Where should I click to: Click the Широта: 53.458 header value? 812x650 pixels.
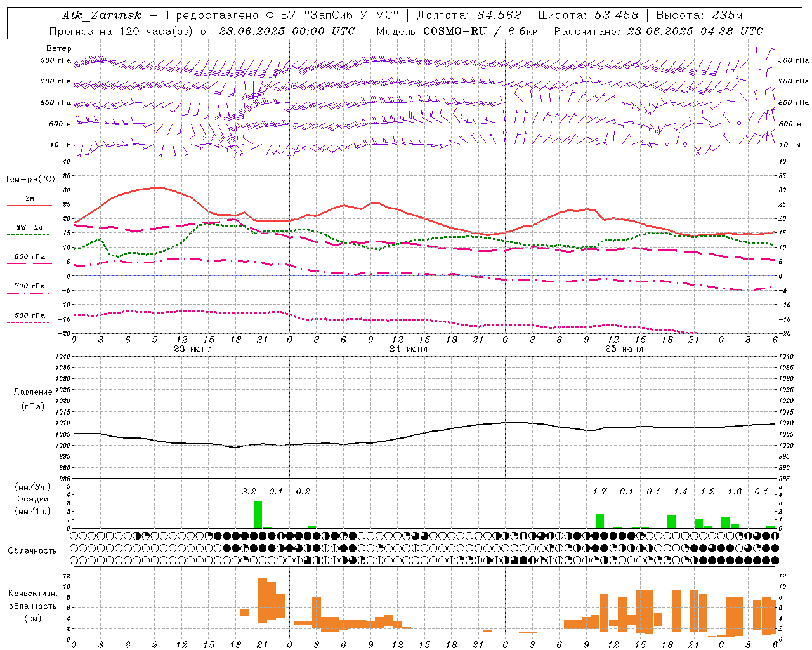point(588,15)
